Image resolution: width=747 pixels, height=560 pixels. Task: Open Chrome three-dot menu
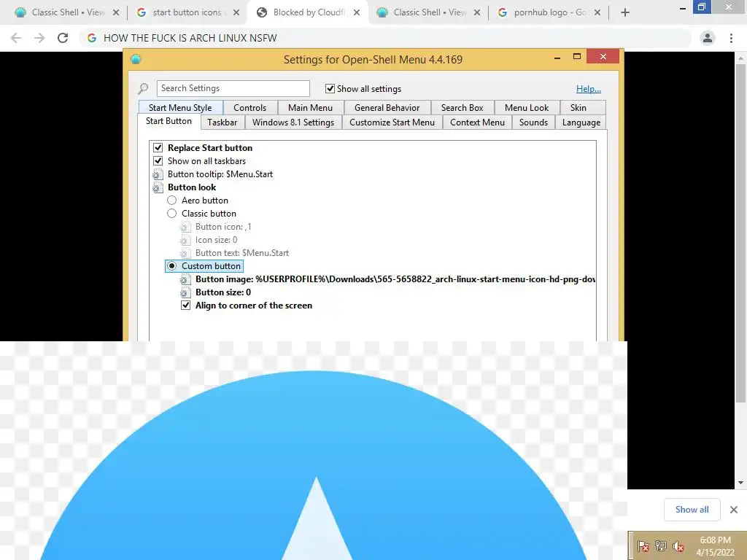[731, 38]
